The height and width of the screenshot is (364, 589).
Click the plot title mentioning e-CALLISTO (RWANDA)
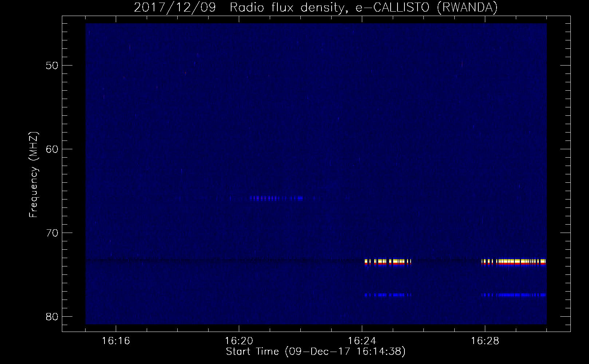click(316, 7)
